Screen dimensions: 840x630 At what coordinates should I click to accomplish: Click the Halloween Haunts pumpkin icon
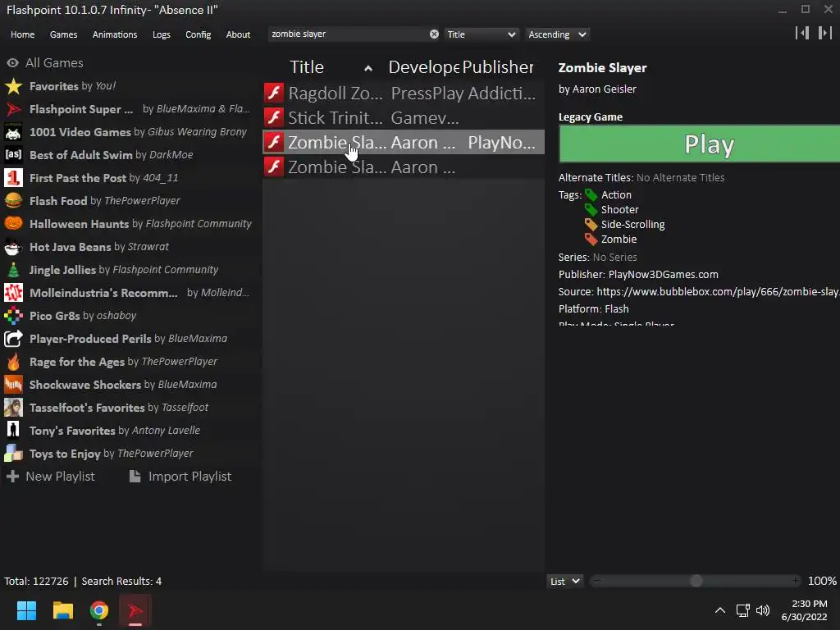(13, 224)
